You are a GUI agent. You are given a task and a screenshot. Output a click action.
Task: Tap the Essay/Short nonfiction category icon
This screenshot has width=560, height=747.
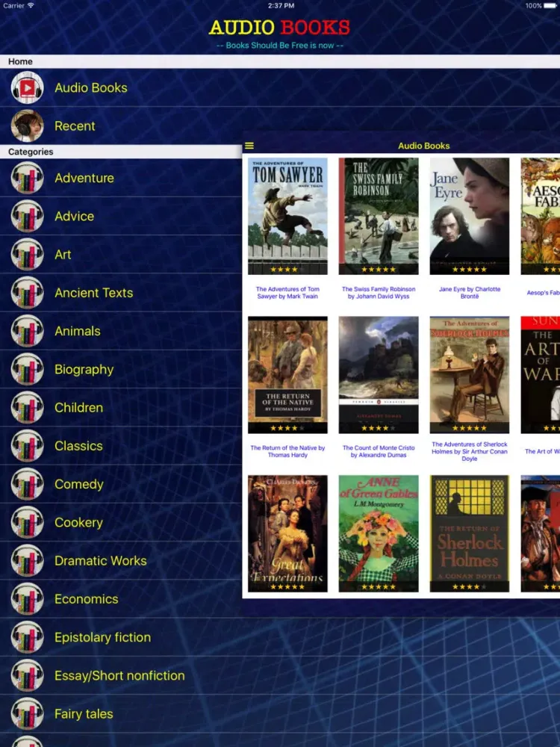(x=27, y=675)
